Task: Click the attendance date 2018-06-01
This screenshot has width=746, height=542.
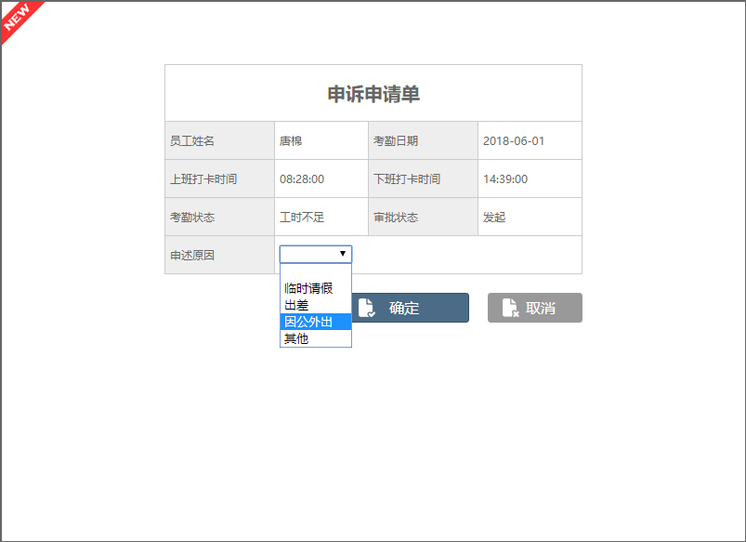Action: coord(513,141)
